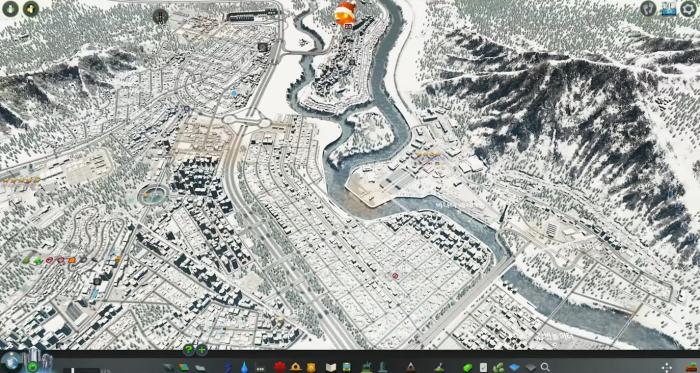Open the Economy money panel
The width and height of the screenshot is (700, 373).
(x=467, y=367)
